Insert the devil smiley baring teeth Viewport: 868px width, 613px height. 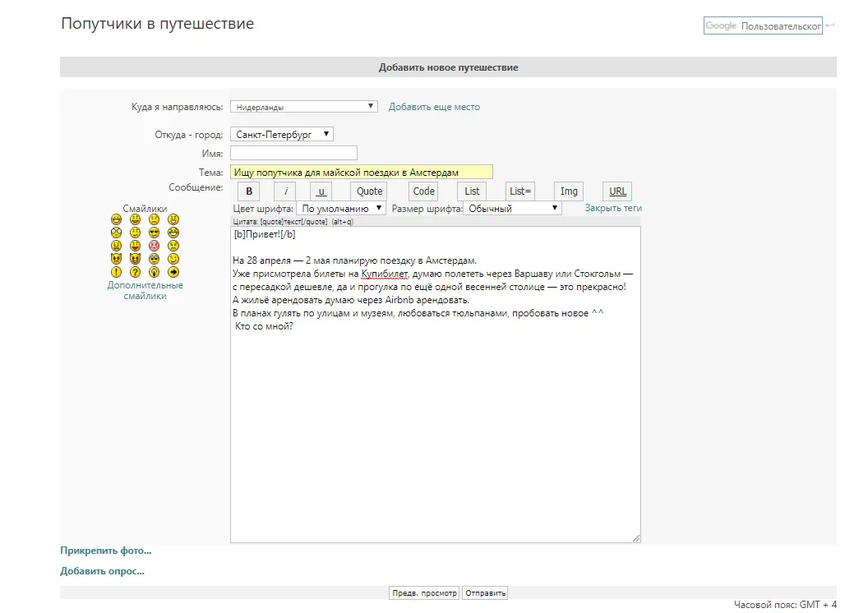[x=135, y=259]
